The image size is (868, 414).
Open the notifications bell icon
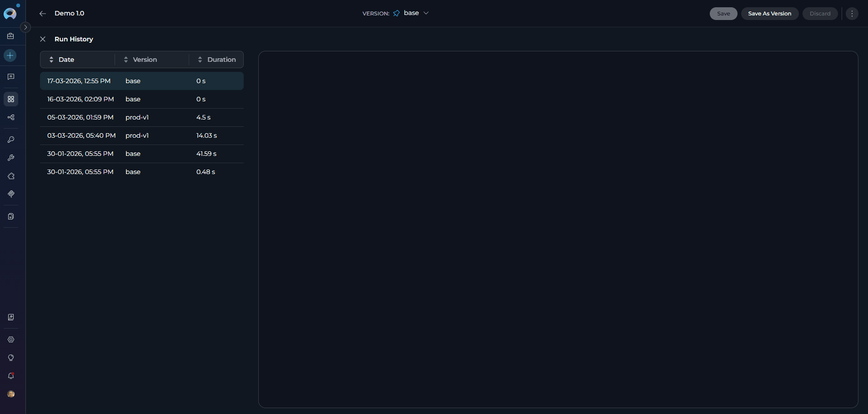tap(11, 376)
